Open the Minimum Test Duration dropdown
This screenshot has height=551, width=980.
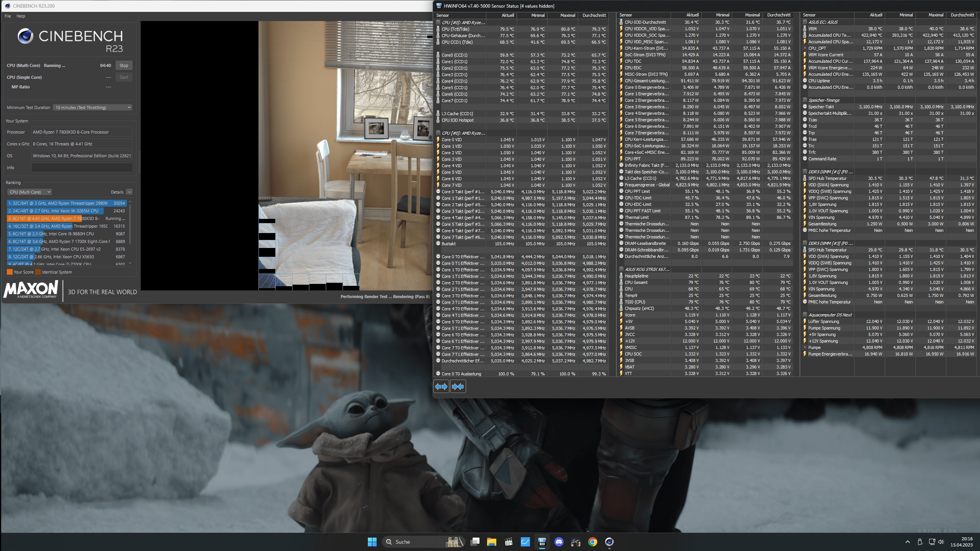click(x=93, y=108)
